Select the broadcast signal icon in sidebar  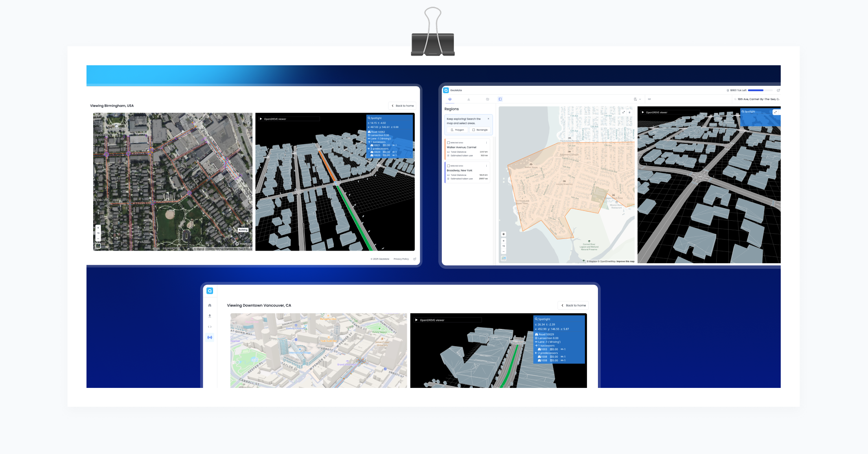point(210,337)
